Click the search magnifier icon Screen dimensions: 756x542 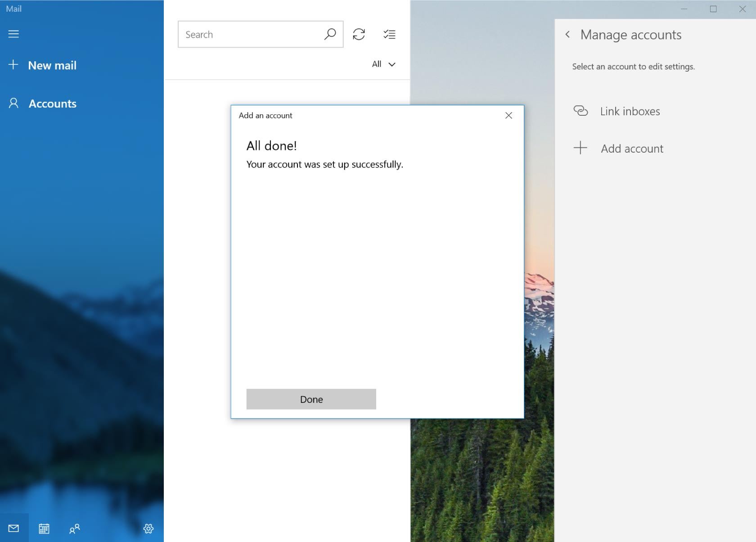click(330, 34)
